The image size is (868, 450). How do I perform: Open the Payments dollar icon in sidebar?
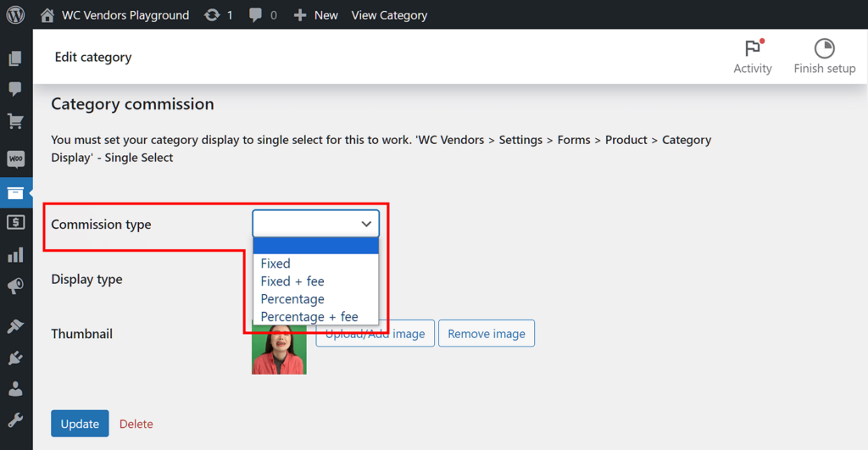pyautogui.click(x=15, y=223)
